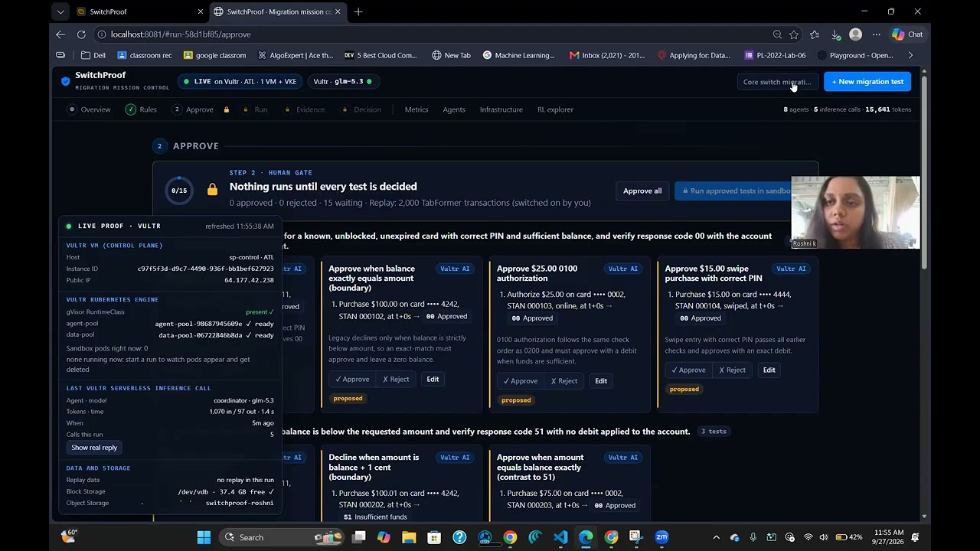Close the SwitchProof Migration mission browser tab

click(x=338, y=11)
